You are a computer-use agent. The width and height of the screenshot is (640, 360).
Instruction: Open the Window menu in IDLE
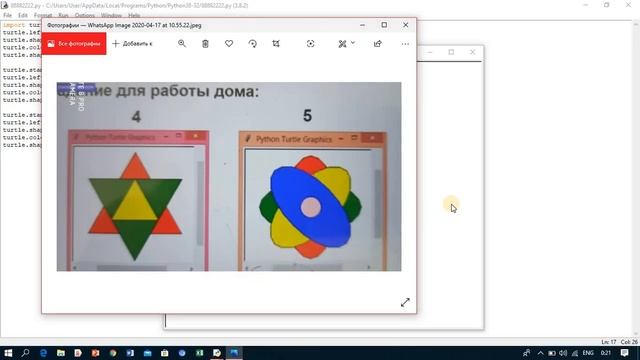pyautogui.click(x=111, y=16)
